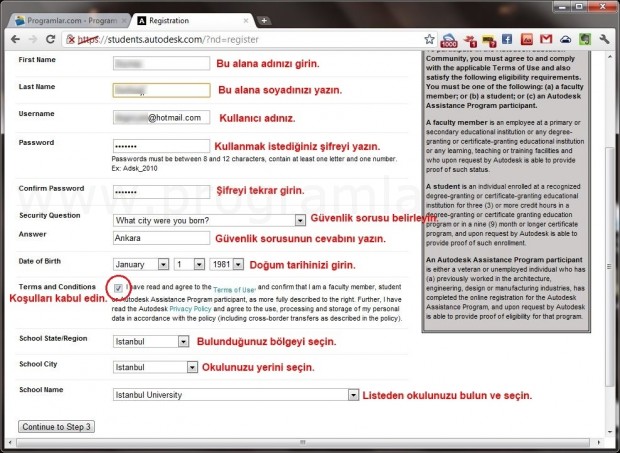620x453 pixels.
Task: Click the horizontal scrollbar thumb
Action: tap(302, 442)
